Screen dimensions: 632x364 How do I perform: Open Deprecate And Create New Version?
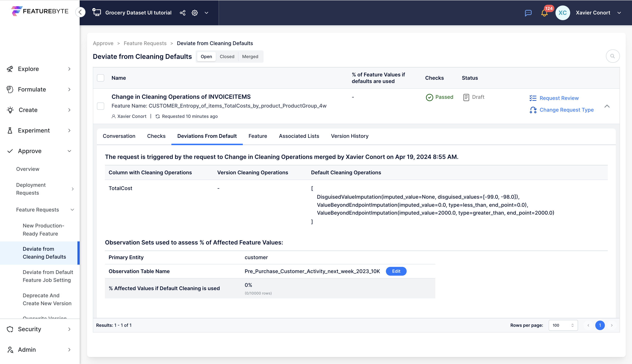pos(47,299)
